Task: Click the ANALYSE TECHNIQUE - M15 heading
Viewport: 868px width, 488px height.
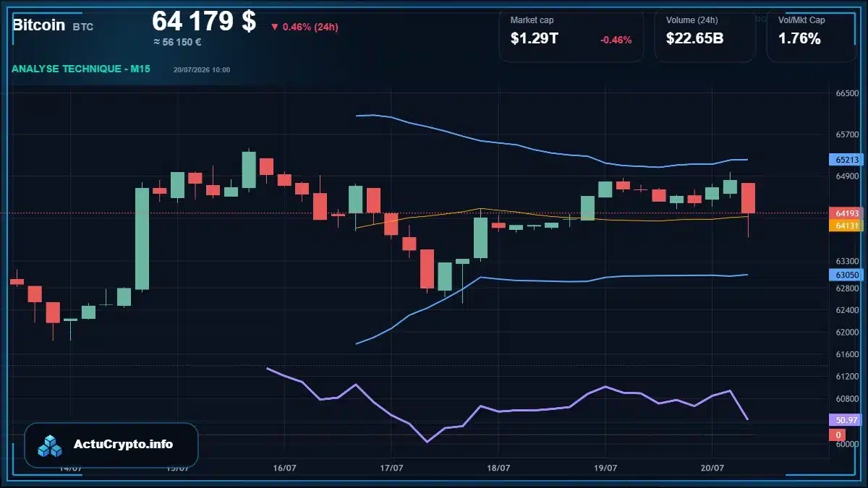Action: [81, 69]
